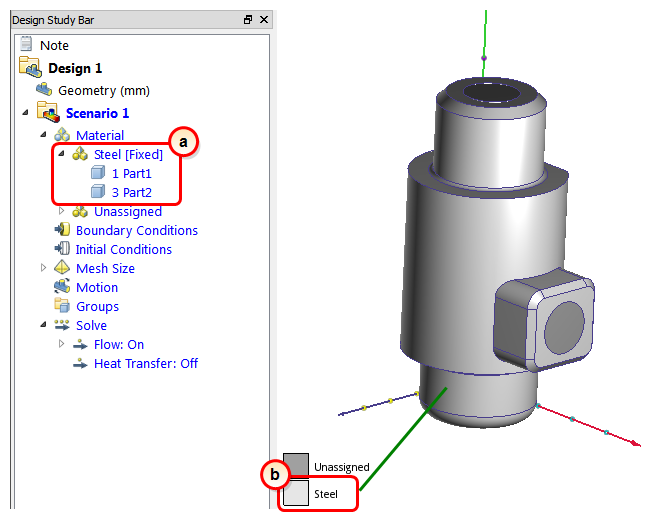
Task: Select 3 Part2 in the tree
Action: pos(132,192)
